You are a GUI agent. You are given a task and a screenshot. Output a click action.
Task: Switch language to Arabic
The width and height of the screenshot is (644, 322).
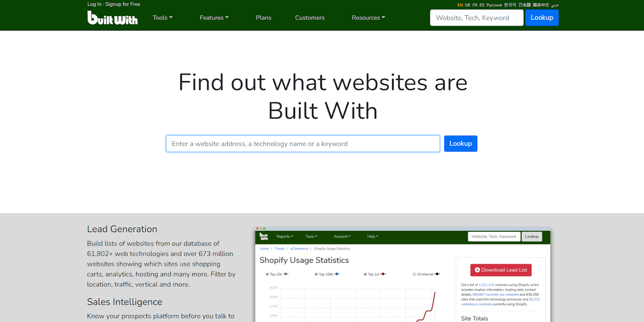coord(555,5)
